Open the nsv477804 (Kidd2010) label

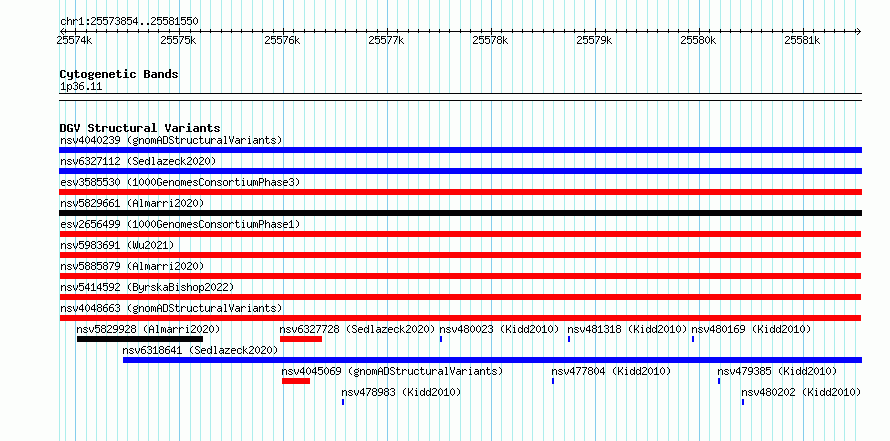(x=611, y=371)
